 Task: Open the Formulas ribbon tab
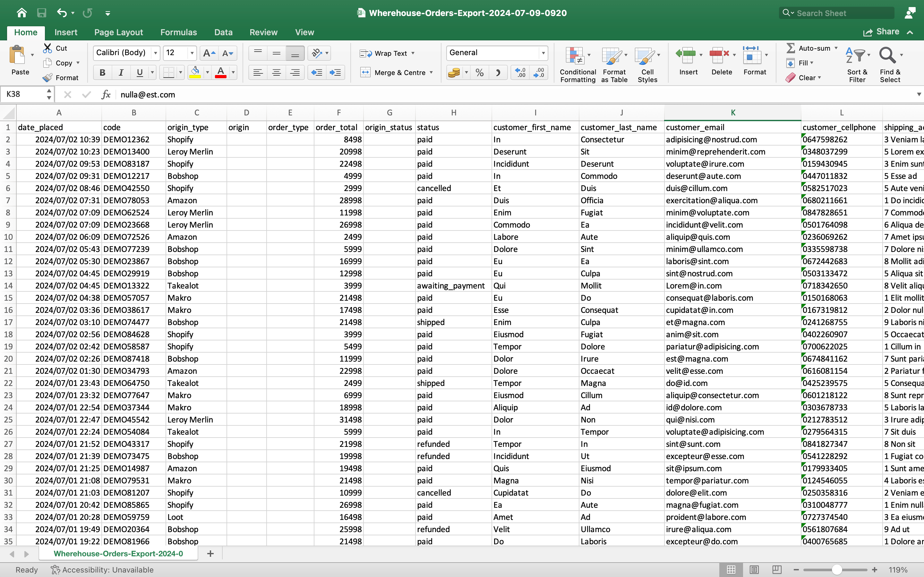(x=178, y=32)
